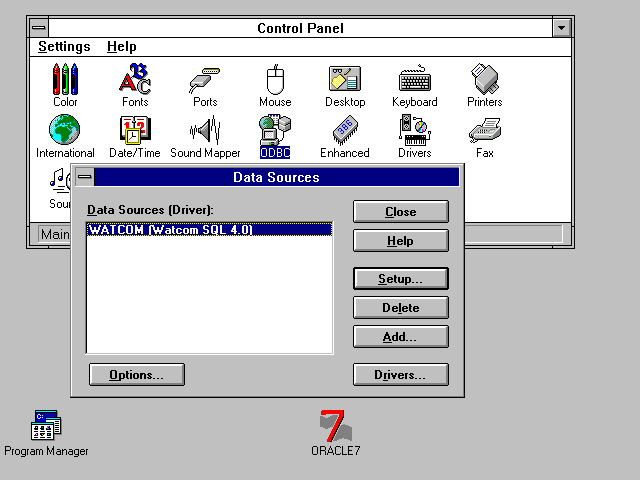Open the Date/Time icon
This screenshot has height=480, width=640.
pyautogui.click(x=135, y=131)
